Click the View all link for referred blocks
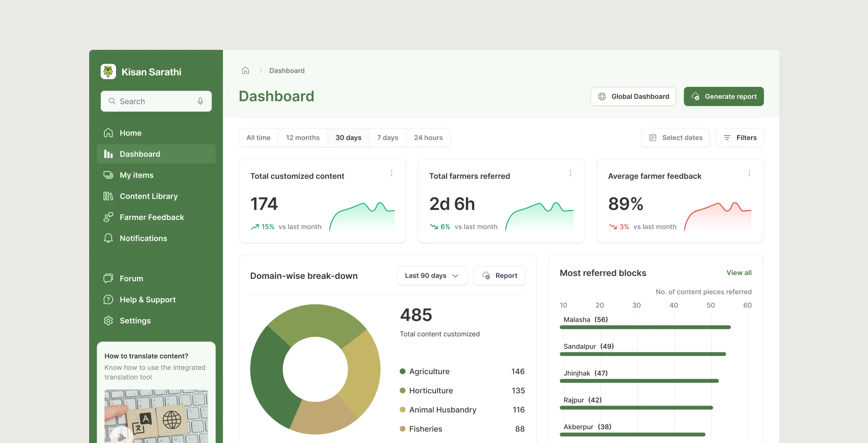 click(739, 273)
